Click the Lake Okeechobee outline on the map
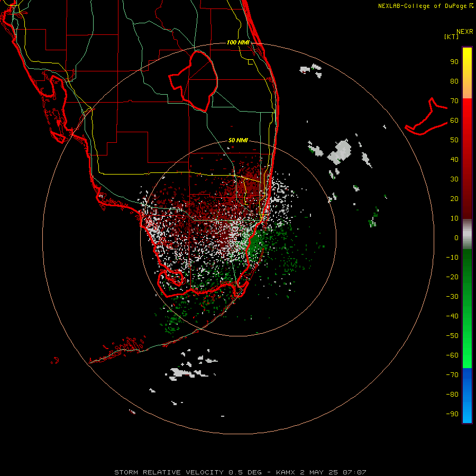Image resolution: width=476 pixels, height=476 pixels. tap(194, 81)
